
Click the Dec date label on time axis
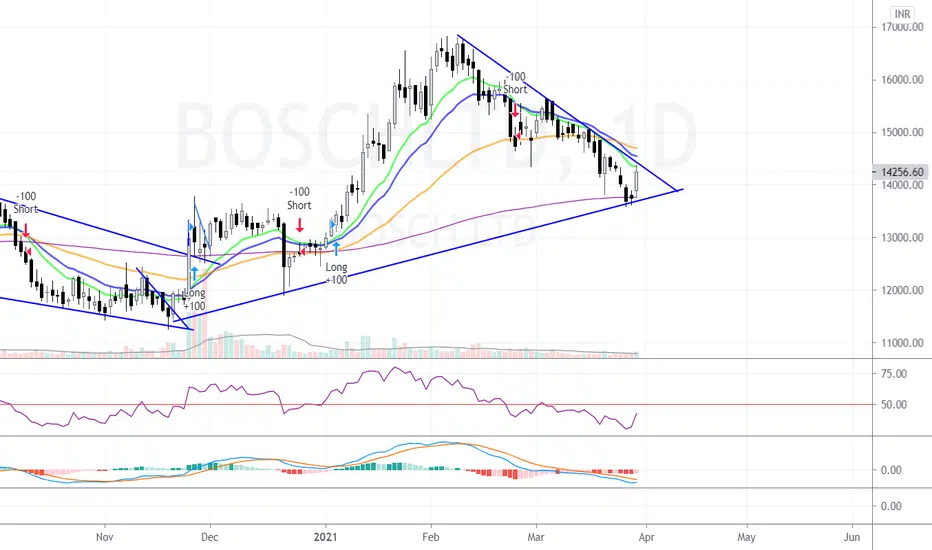point(210,537)
